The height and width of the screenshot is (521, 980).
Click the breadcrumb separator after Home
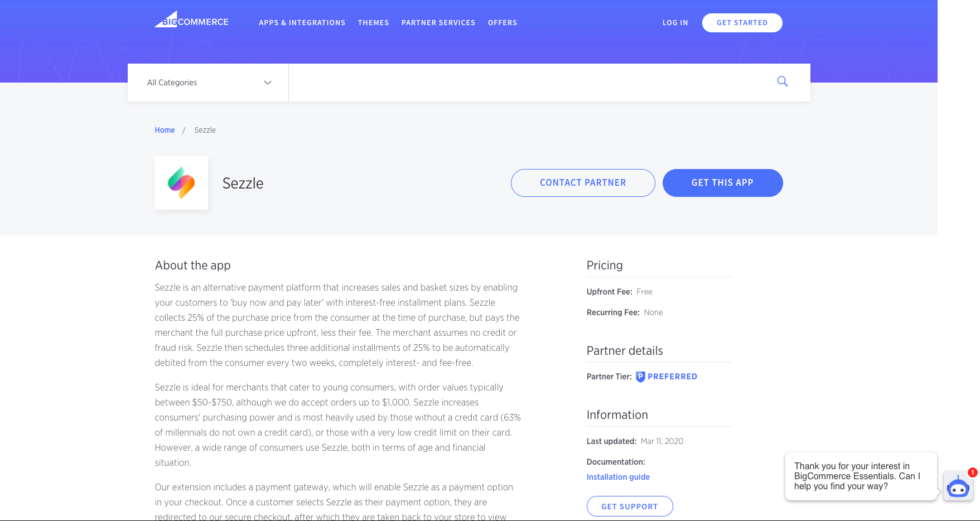(184, 130)
